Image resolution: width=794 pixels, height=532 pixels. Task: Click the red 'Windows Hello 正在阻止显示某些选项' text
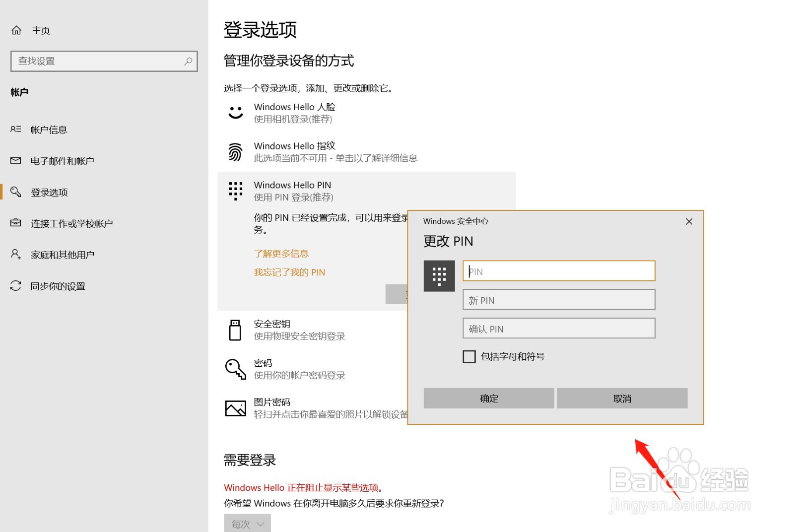tap(304, 487)
